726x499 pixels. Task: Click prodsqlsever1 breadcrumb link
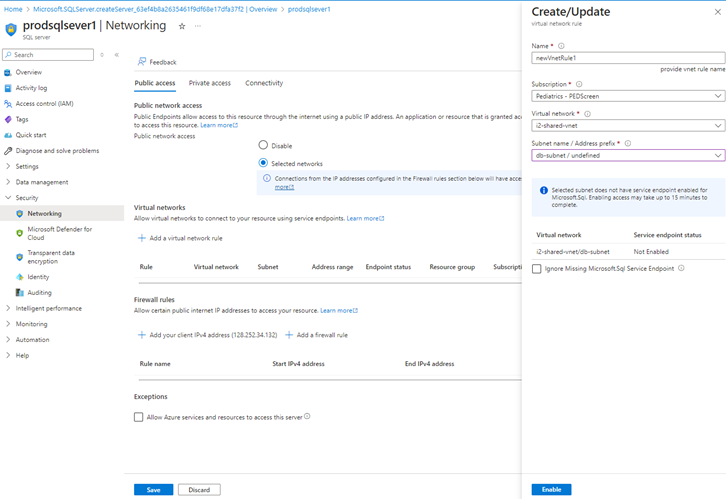click(309, 9)
